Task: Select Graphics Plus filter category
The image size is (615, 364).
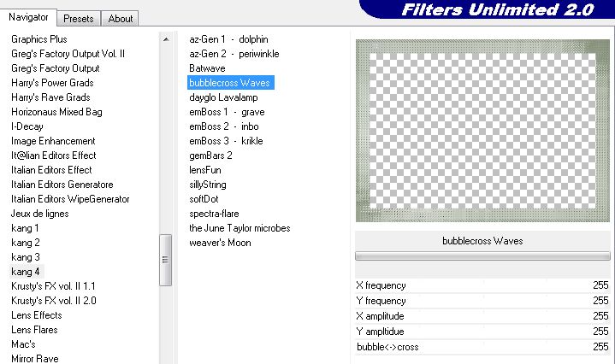Action: coord(39,39)
